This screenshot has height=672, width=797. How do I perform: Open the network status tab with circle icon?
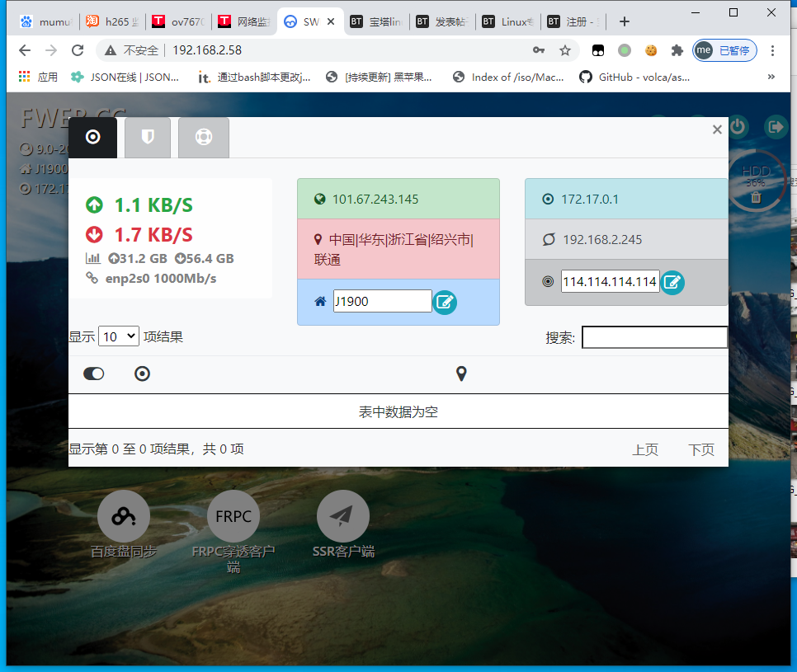tap(93, 137)
